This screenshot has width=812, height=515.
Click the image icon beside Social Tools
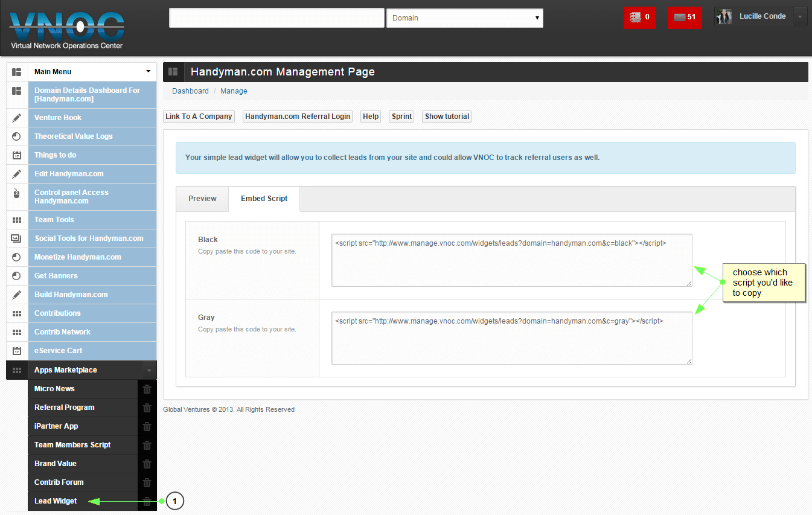17,238
